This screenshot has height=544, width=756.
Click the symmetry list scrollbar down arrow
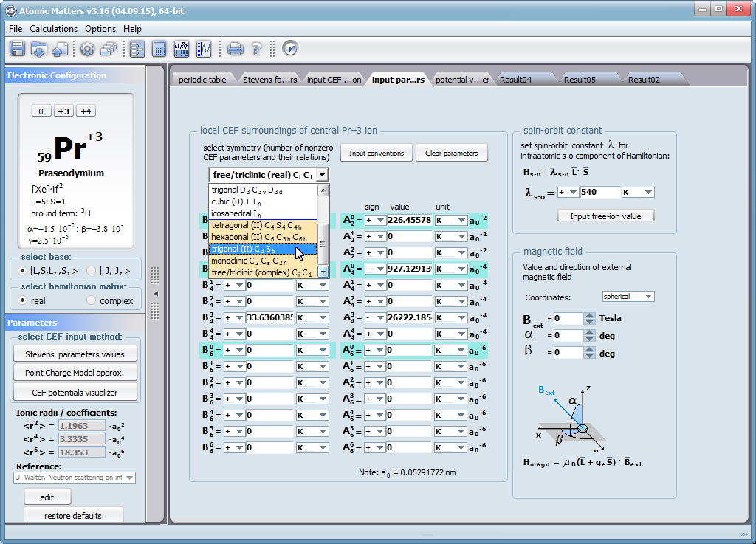pos(323,272)
